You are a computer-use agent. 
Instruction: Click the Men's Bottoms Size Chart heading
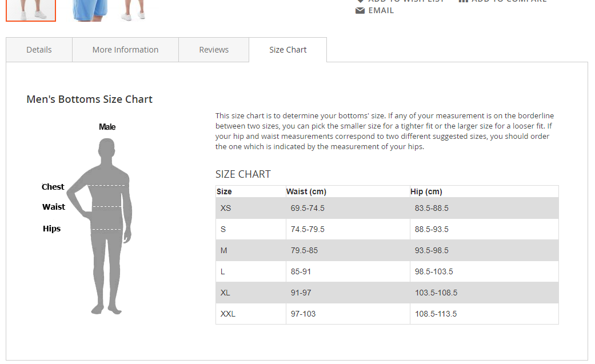coord(90,99)
